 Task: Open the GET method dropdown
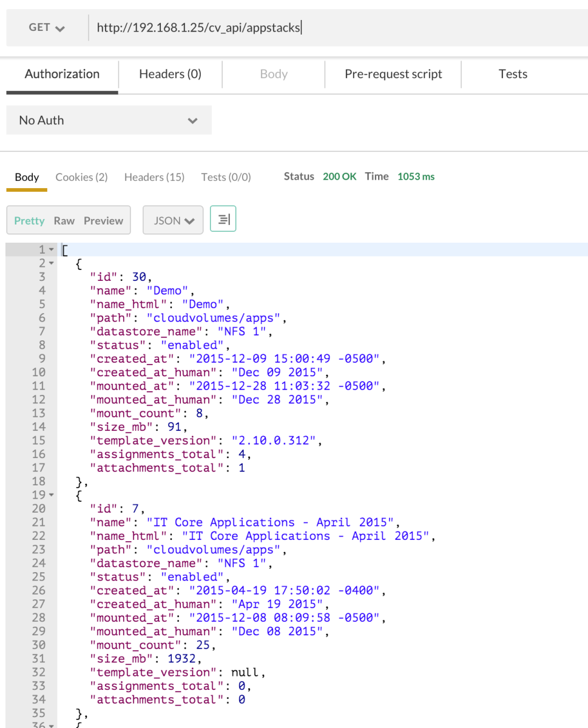(47, 28)
